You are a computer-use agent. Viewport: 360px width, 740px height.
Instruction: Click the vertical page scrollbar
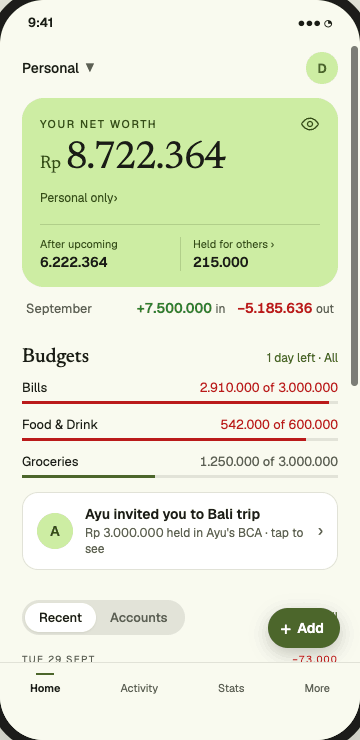point(354,216)
